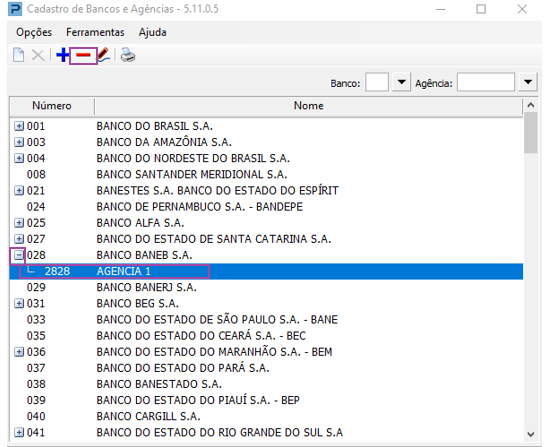The image size is (545, 447).
Task: Select BANCO DE PERNAMBUCO - BANDEPE row
Action: [266, 207]
